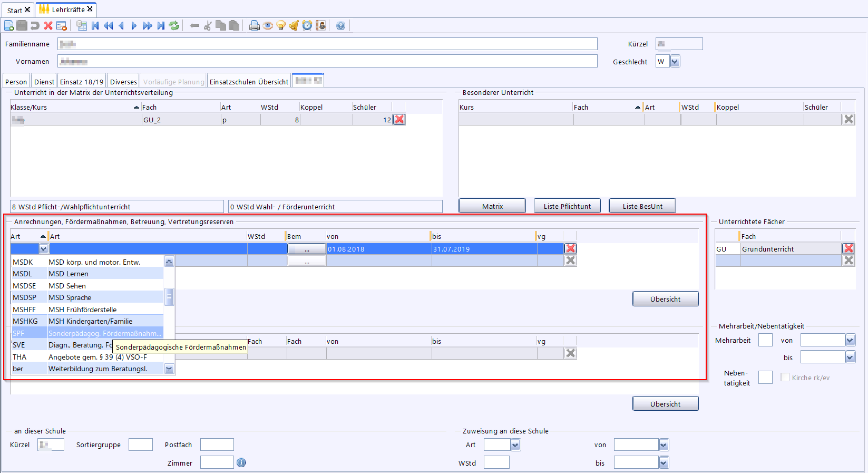Click the green refresh icon
868x473 pixels.
click(x=174, y=25)
